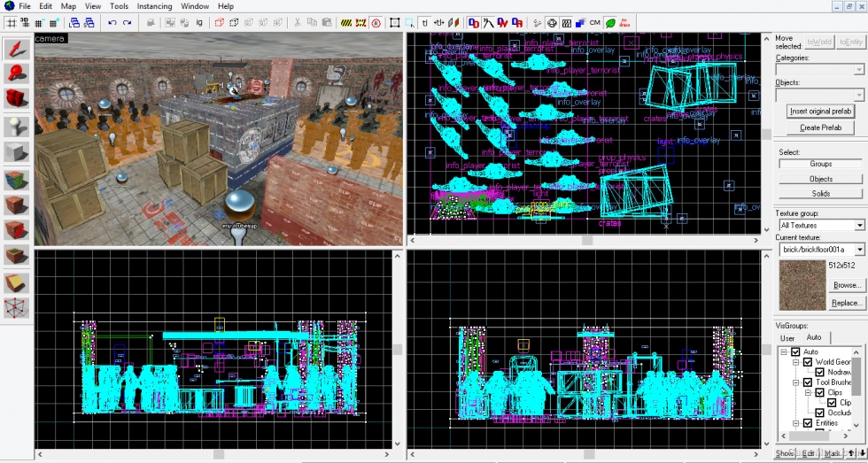This screenshot has width=868, height=463.
Task: Click the Undo arrow icon
Action: 112,23
